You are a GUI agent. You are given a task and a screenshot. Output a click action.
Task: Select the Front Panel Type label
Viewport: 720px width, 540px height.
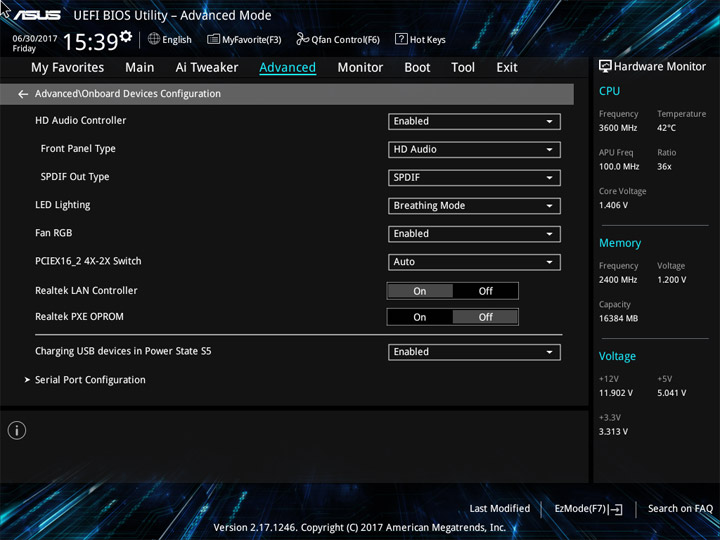click(78, 149)
